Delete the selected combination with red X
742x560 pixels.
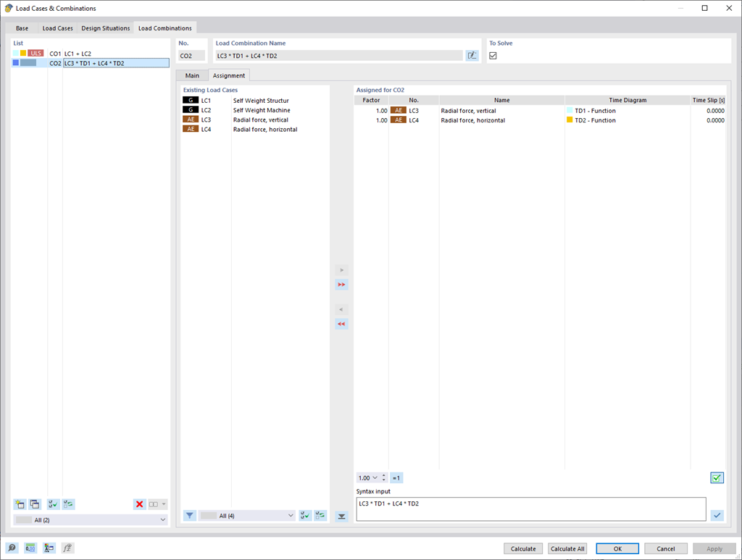coord(140,504)
